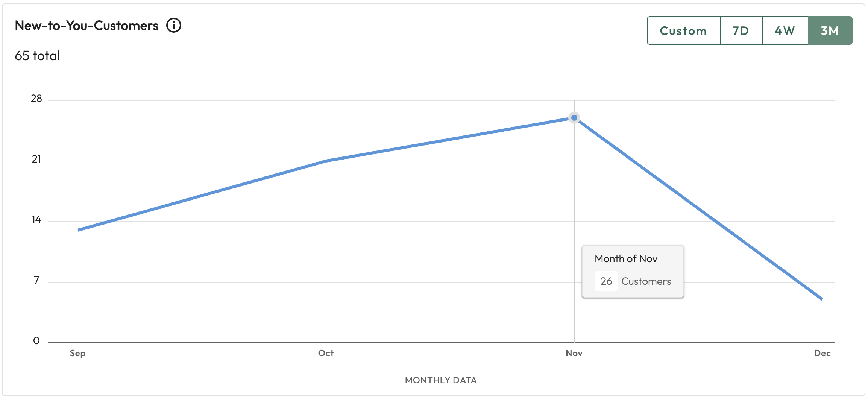Viewport: 868px width, 398px height.
Task: Click the highlighted Nov data point marker
Action: click(x=574, y=118)
